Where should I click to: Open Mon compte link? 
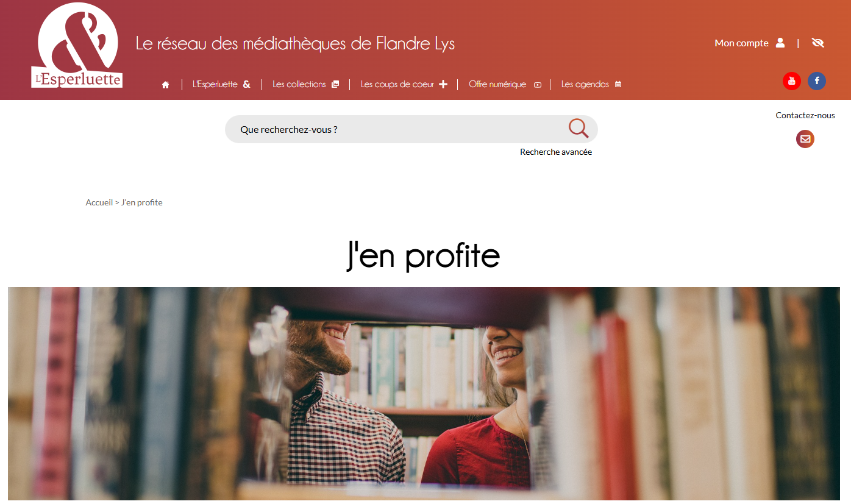[741, 43]
